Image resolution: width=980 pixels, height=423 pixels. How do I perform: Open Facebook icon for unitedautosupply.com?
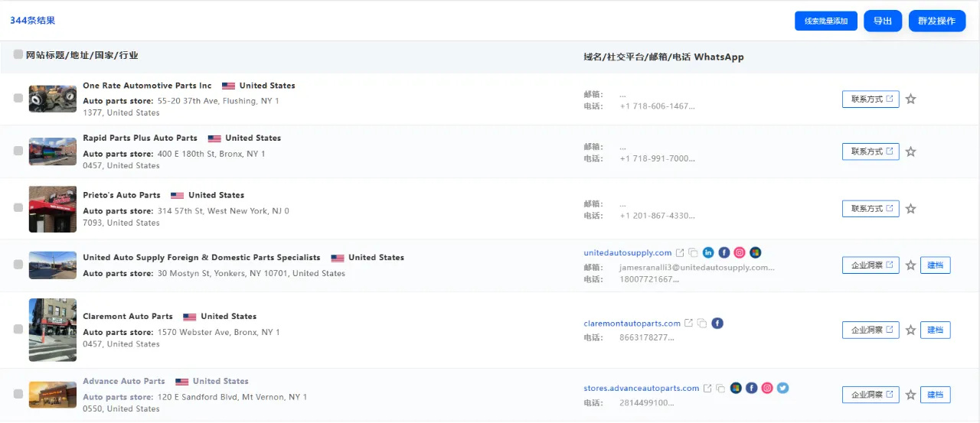tap(724, 252)
